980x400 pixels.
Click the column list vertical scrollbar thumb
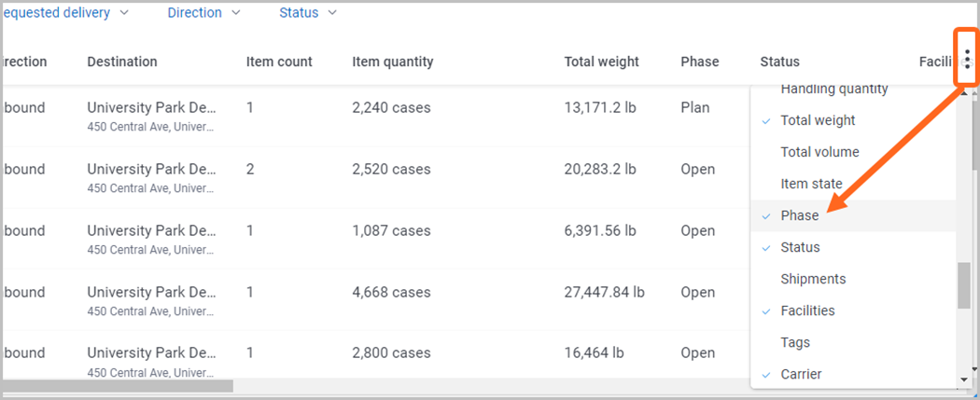tap(964, 284)
